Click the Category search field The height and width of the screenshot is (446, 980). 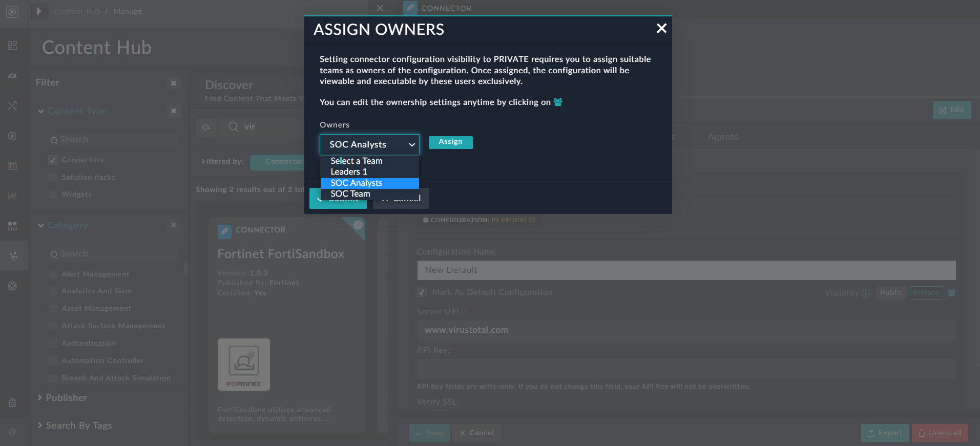pos(113,254)
